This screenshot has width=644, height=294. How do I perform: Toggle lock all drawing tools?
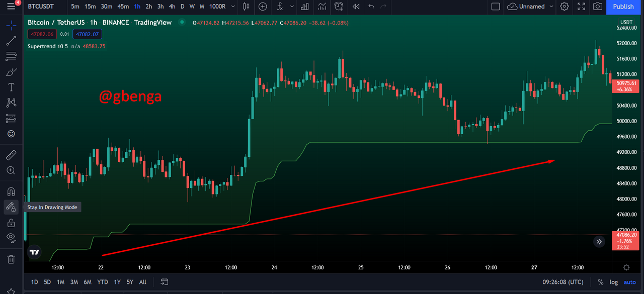click(x=11, y=223)
